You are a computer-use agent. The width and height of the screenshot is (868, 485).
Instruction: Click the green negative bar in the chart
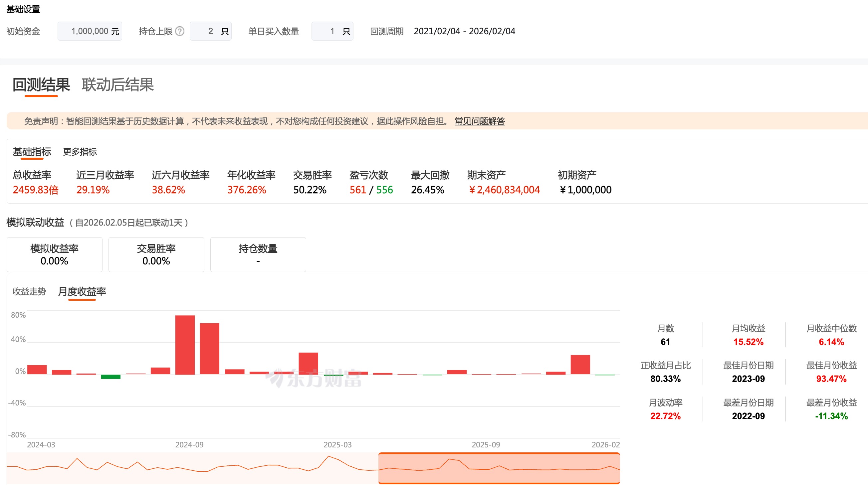click(x=110, y=377)
